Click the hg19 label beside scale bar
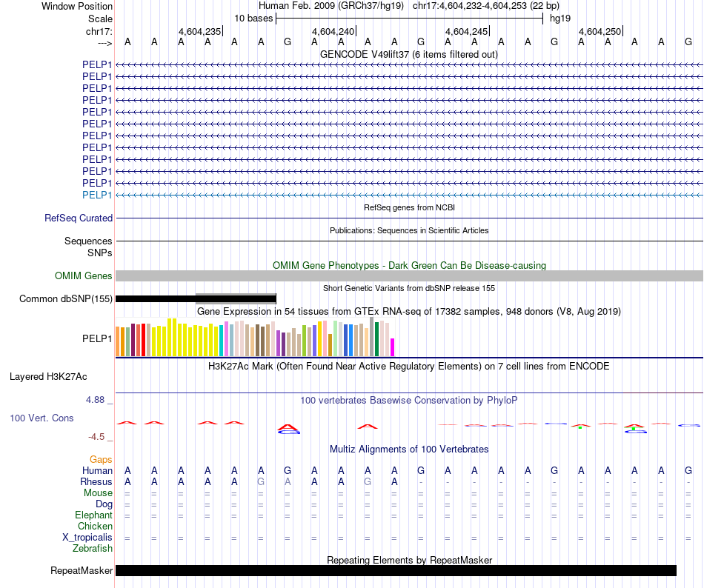 560,19
